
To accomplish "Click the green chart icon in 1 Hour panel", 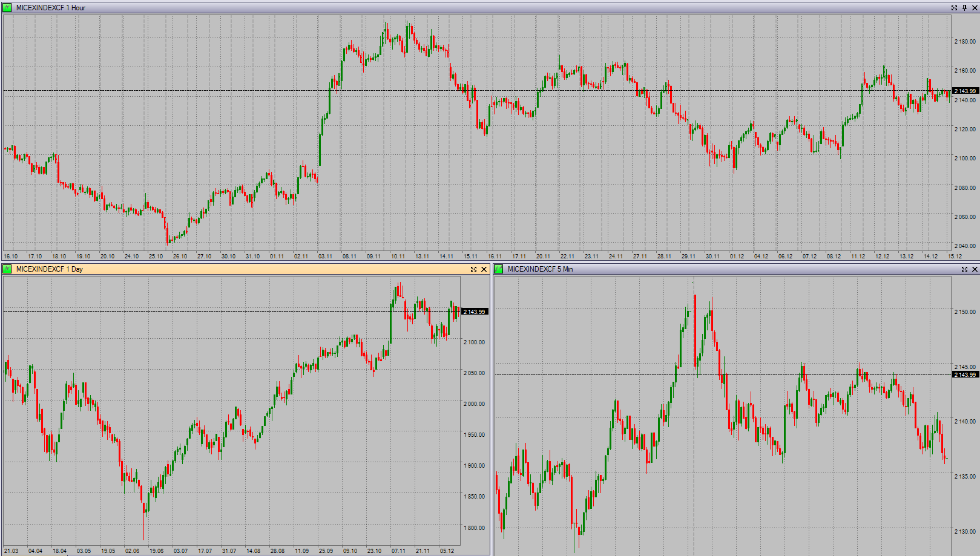I will (x=7, y=8).
